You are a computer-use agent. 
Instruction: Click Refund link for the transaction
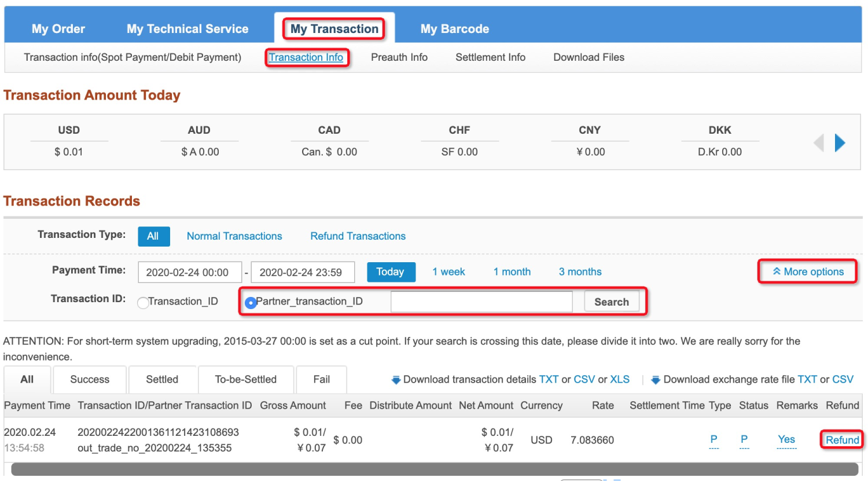tap(842, 440)
